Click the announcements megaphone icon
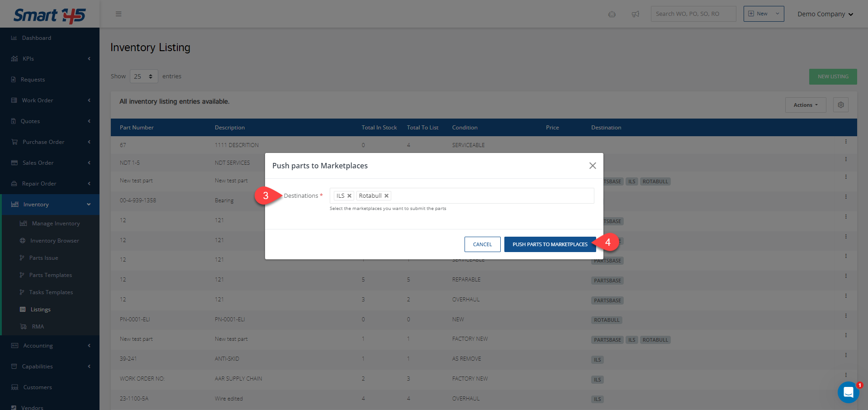Image resolution: width=868 pixels, height=410 pixels. [x=635, y=14]
